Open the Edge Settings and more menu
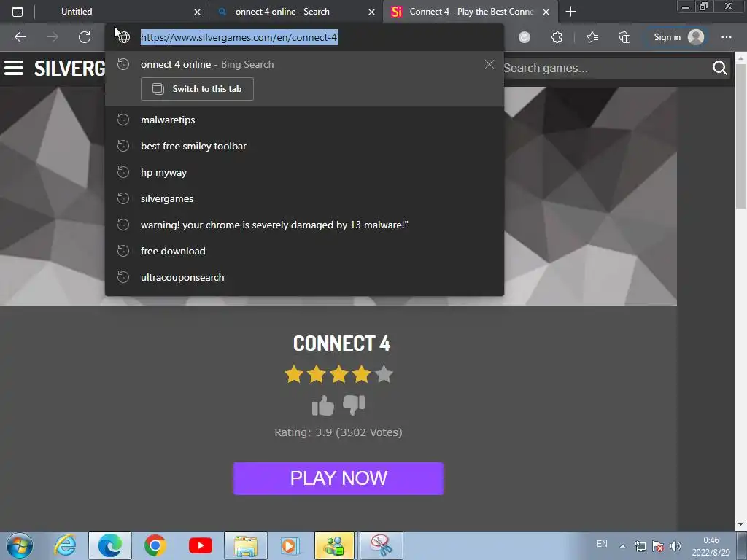 coord(726,37)
